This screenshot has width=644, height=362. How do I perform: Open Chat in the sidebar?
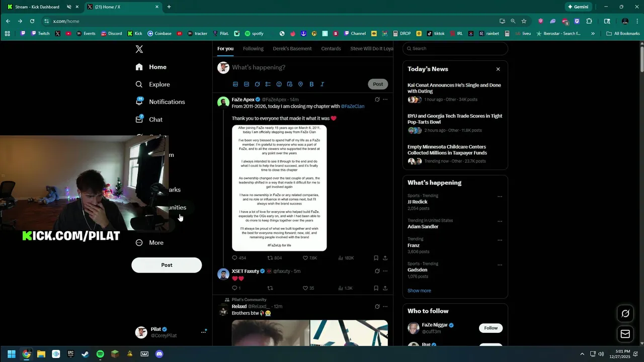click(x=149, y=120)
